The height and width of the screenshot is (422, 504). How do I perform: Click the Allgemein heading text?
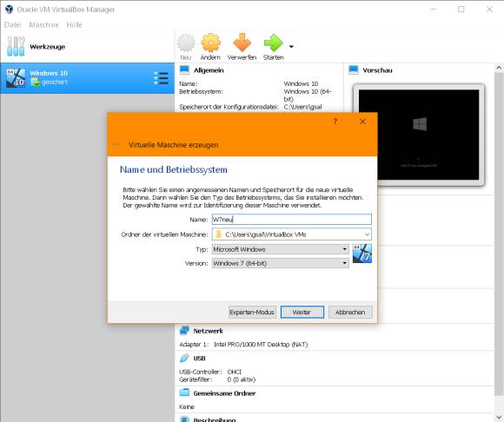[x=209, y=70]
